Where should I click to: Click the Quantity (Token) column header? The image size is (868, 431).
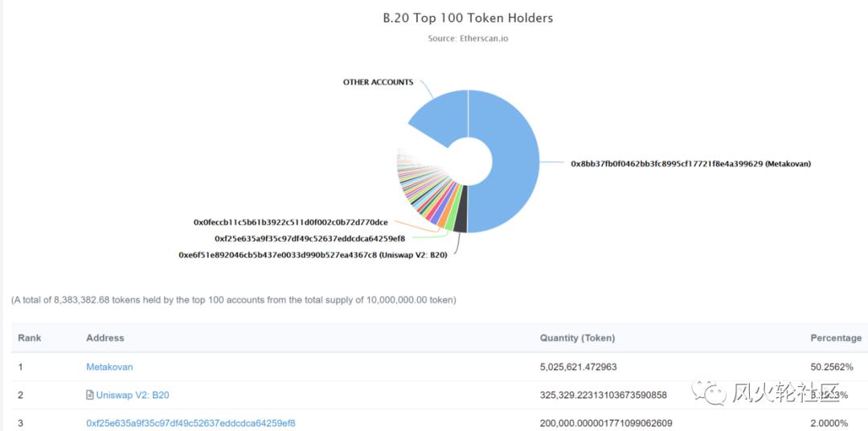click(x=577, y=338)
